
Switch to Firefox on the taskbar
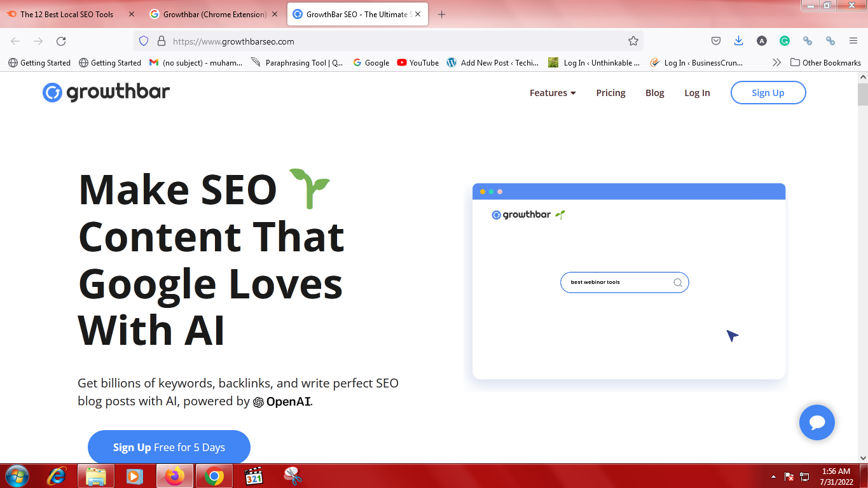174,476
